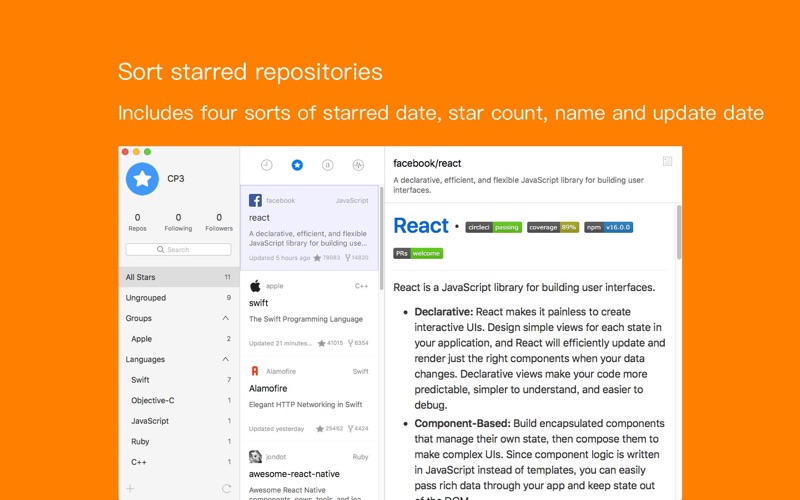The width and height of the screenshot is (800, 500).
Task: Sort by update date activity icon
Action: coord(358,165)
